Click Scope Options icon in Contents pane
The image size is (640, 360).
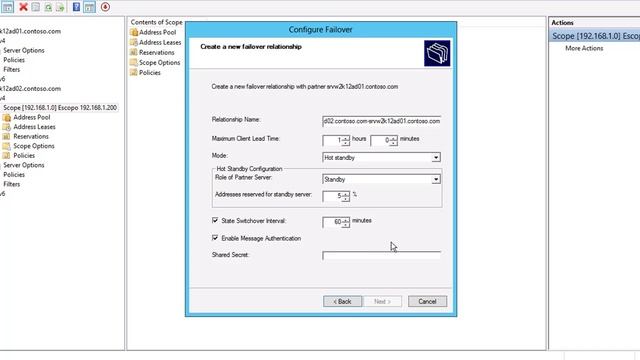134,62
